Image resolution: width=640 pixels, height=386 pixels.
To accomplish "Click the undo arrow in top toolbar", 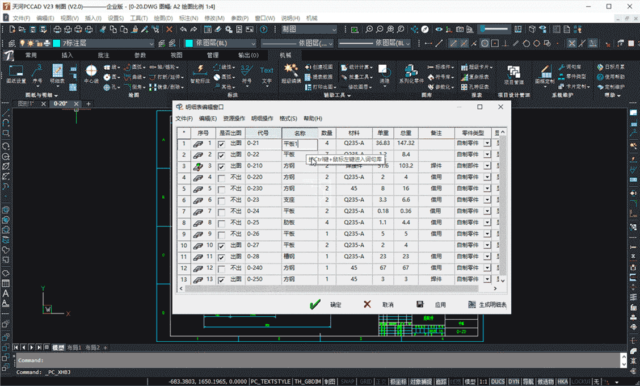I will tap(183, 29).
